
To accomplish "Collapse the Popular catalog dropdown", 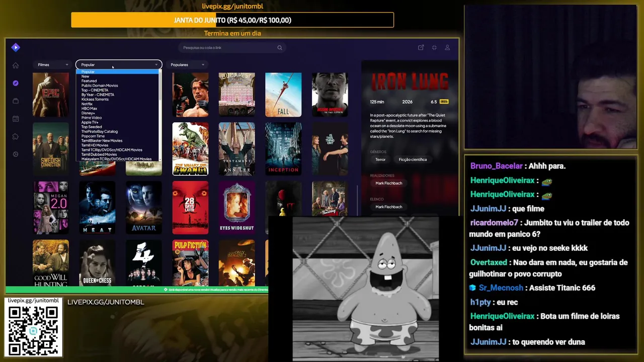I will [119, 64].
